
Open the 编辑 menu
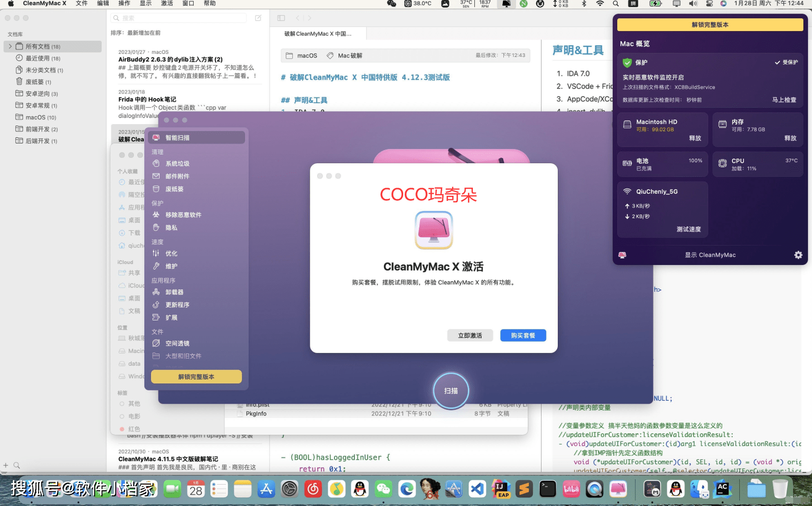point(103,4)
